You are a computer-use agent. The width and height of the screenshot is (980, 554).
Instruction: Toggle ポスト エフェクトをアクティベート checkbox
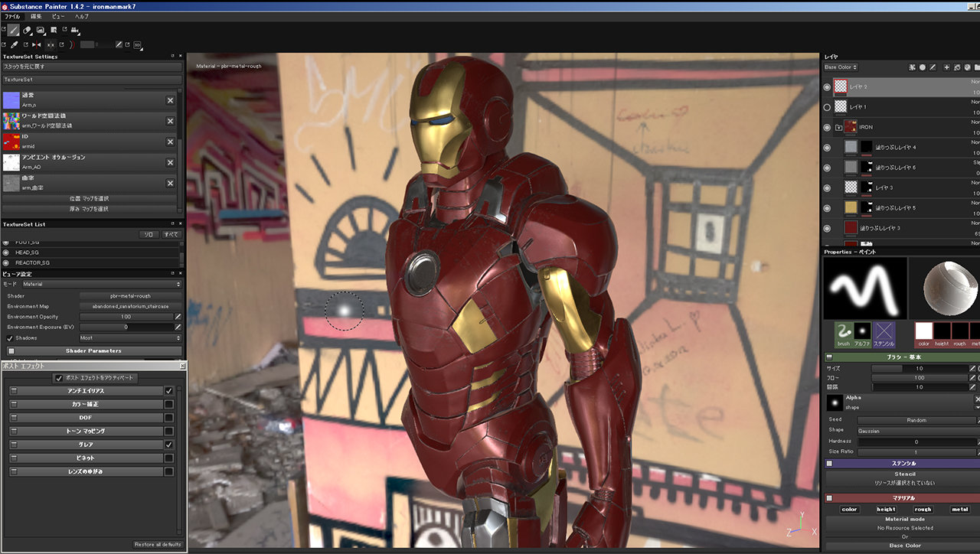(x=59, y=378)
